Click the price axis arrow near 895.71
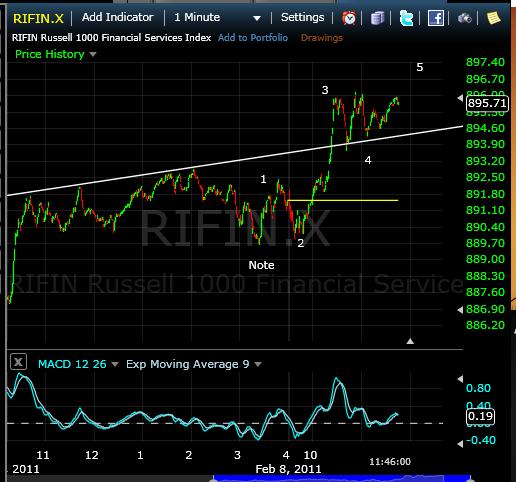Viewport: 516px width, 482px height. tap(460, 98)
